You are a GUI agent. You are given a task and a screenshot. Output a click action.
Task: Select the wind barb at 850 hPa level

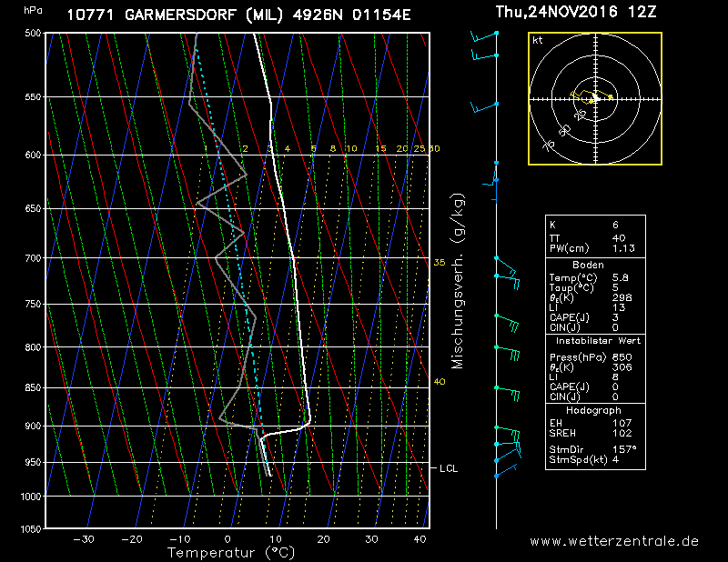pos(508,391)
